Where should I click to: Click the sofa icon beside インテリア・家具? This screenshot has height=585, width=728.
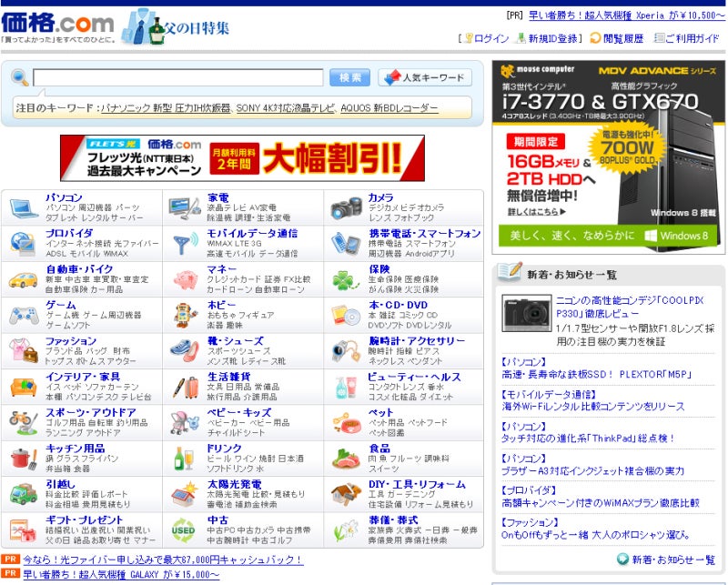coord(24,388)
